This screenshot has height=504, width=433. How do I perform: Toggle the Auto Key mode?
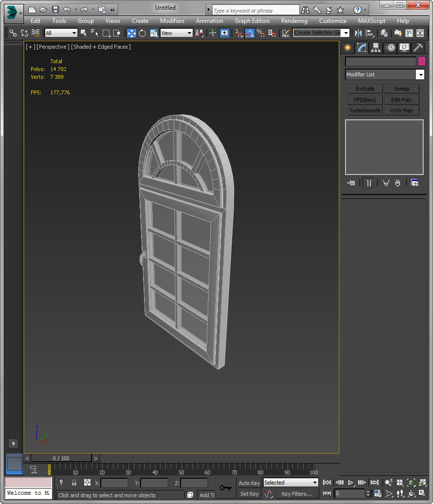[249, 483]
